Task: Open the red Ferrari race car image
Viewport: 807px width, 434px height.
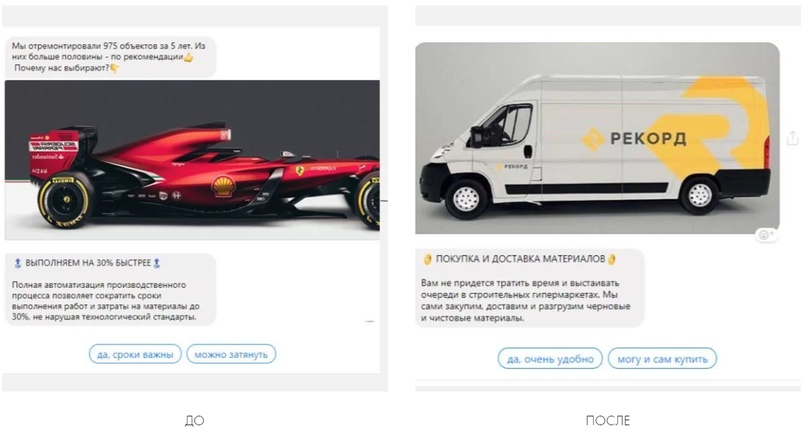Action: point(192,160)
